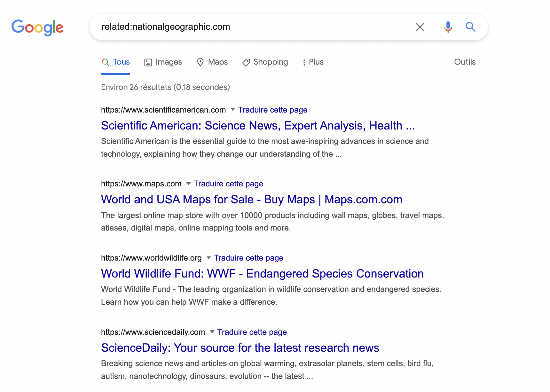550x392 pixels.
Task: Click the Tous tab magnifier icon
Action: (105, 62)
